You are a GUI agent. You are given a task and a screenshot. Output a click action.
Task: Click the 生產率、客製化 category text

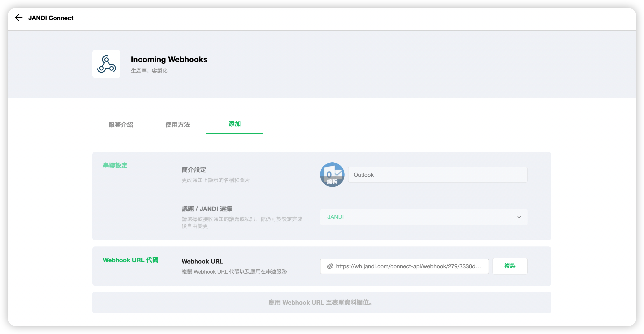149,71
